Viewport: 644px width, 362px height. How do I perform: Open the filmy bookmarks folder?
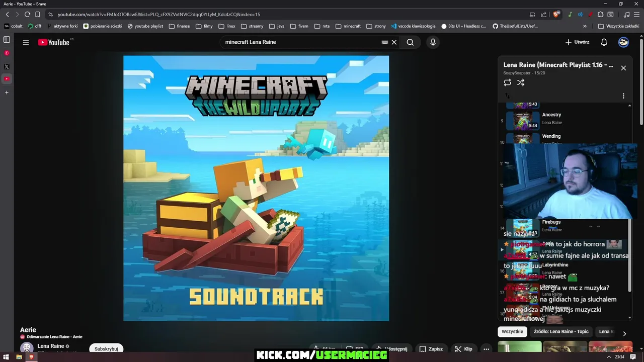204,26
